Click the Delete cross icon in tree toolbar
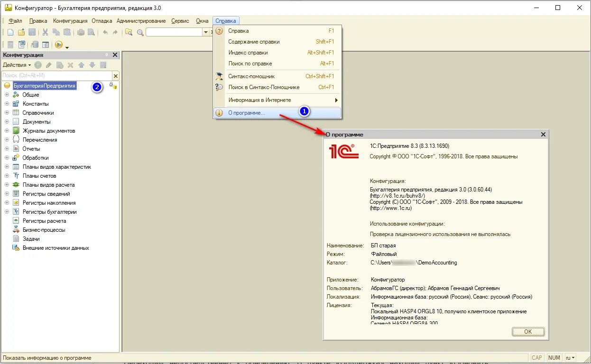This screenshot has height=364, width=591. coord(70,65)
